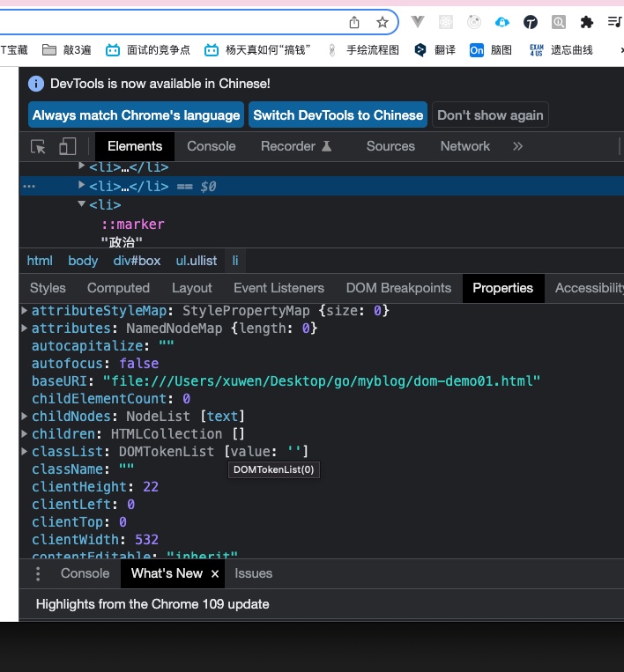Click the info icon in the DevTools banner

[36, 84]
